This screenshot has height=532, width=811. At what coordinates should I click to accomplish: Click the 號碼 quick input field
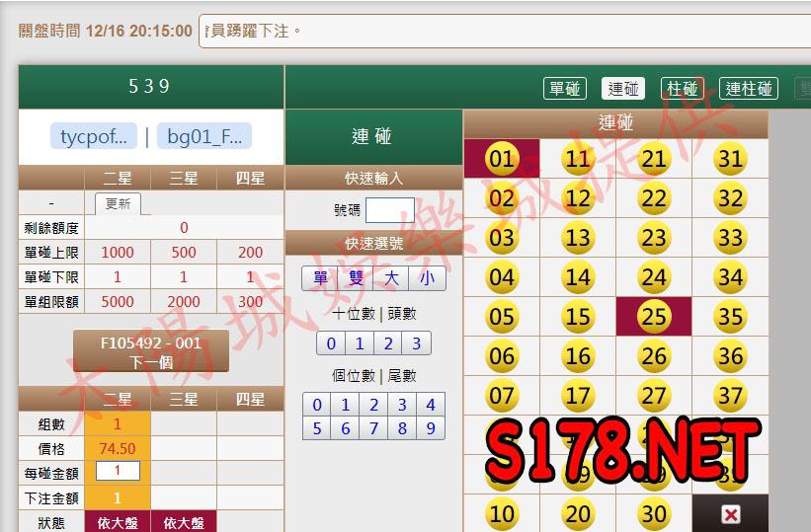tap(390, 210)
